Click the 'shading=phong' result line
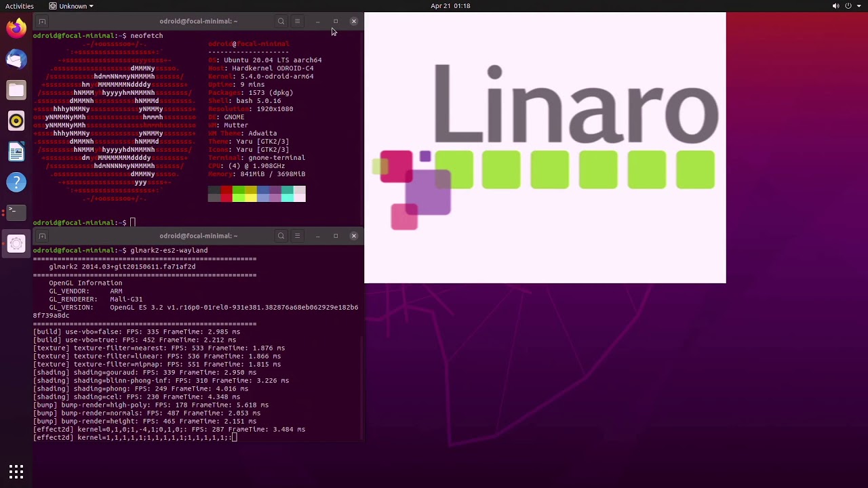 pos(140,388)
